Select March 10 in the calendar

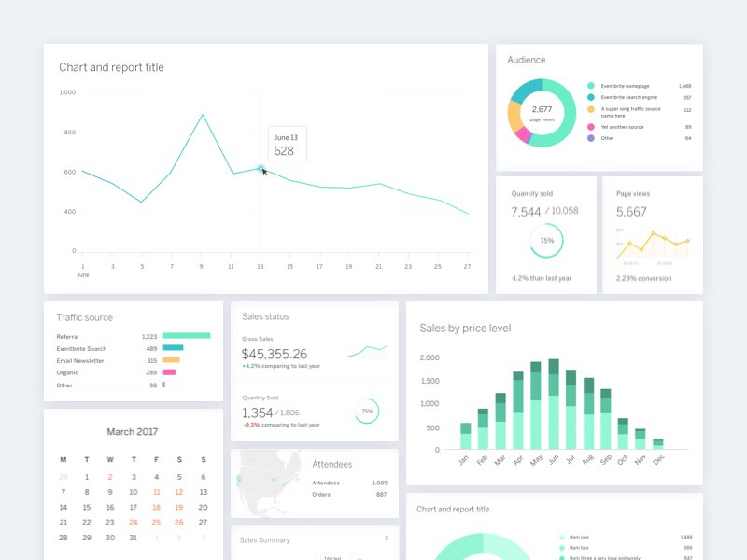134,492
